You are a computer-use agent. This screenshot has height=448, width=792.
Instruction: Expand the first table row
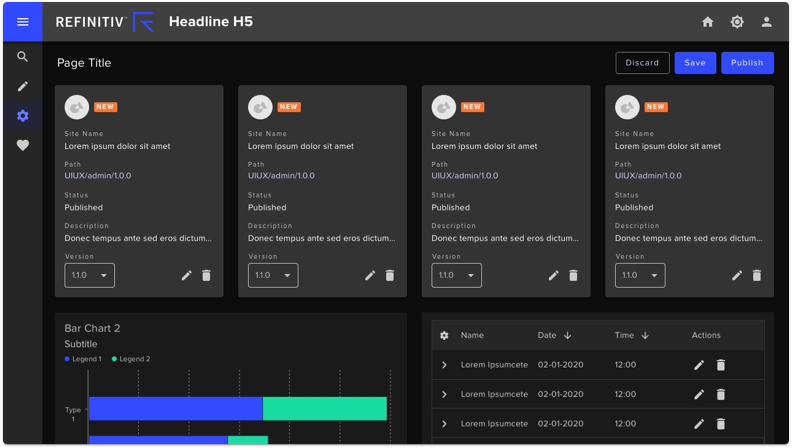(x=444, y=365)
